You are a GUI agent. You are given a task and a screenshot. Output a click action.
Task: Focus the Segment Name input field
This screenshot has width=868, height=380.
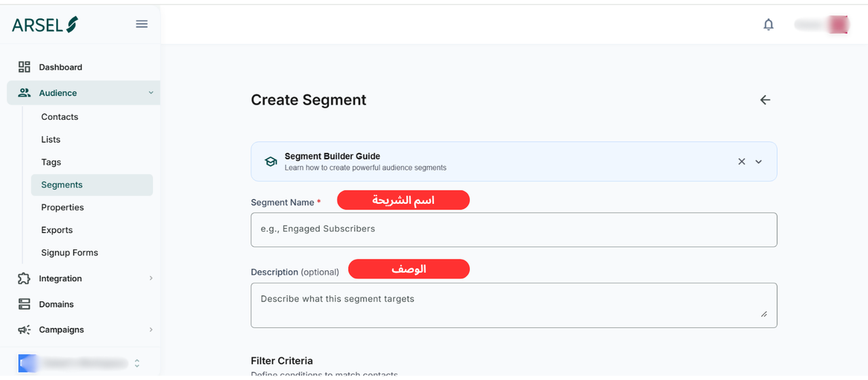pyautogui.click(x=514, y=230)
